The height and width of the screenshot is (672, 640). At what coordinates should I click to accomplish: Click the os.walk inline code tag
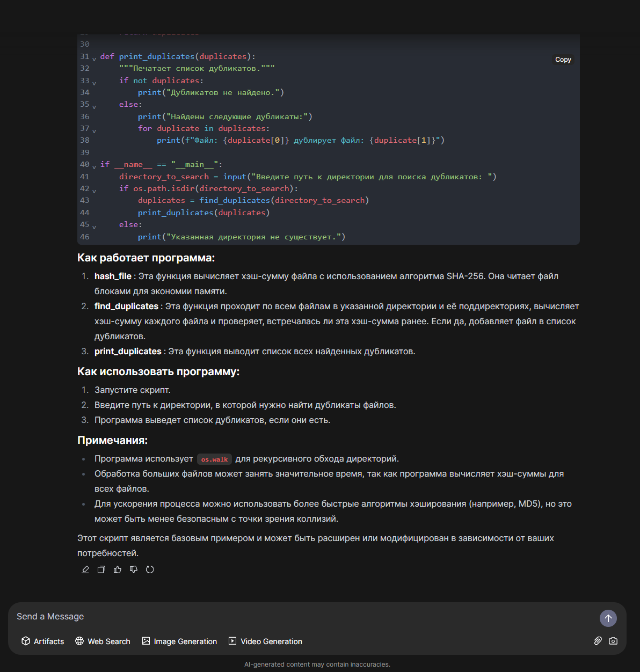(x=215, y=459)
